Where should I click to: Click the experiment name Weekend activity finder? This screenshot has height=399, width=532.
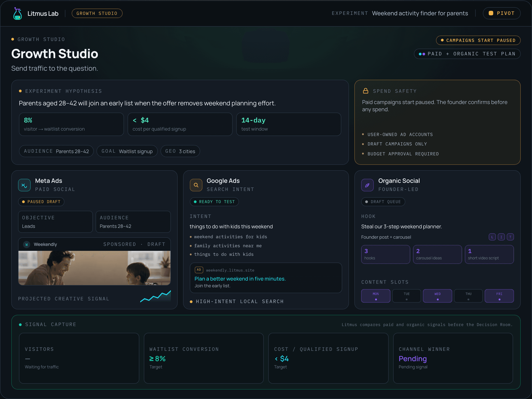coord(420,14)
